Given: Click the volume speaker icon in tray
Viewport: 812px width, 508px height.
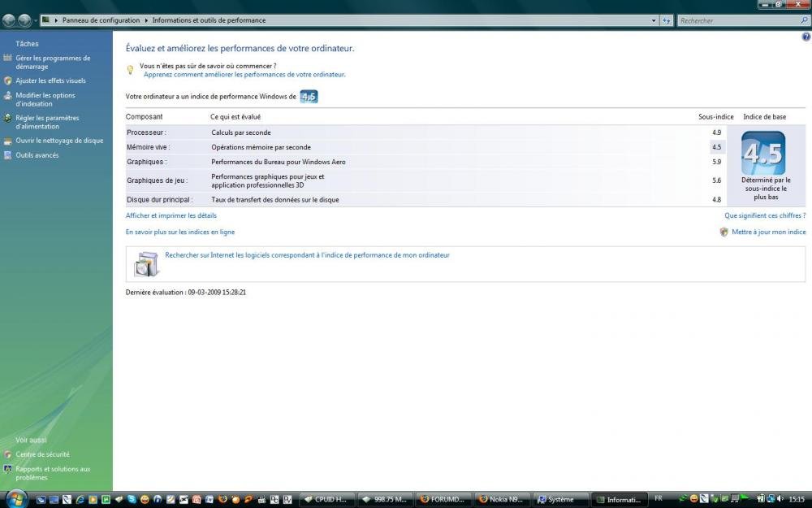Looking at the screenshot, I should (780, 499).
